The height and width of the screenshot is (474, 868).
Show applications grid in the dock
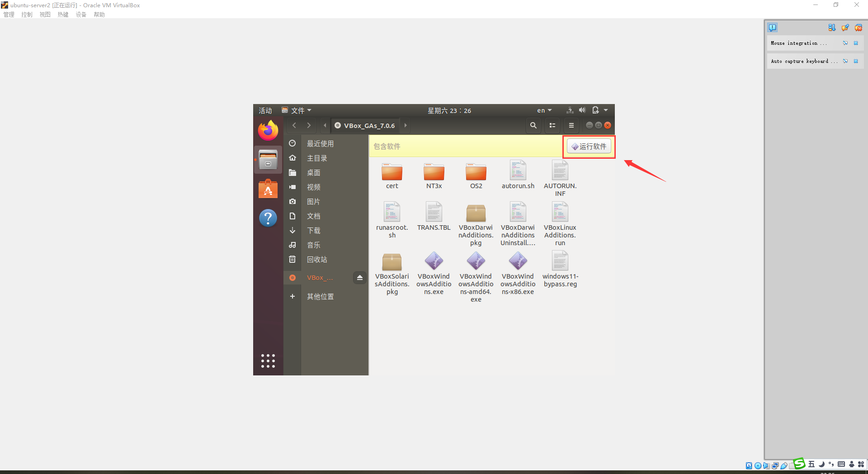268,361
